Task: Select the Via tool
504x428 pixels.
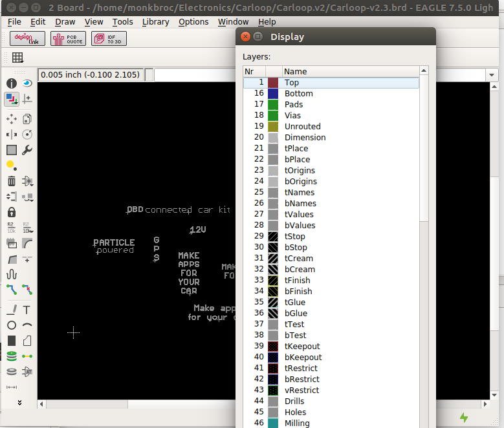Action: point(12,356)
